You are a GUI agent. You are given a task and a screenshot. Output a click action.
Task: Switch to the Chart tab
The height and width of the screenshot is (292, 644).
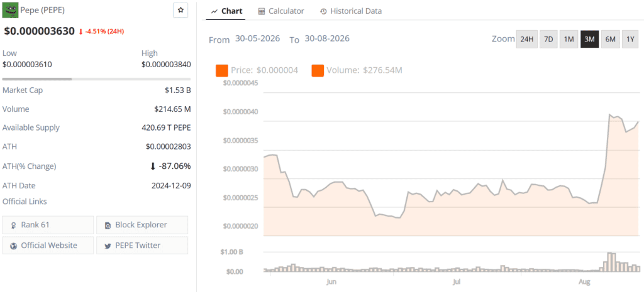pyautogui.click(x=226, y=11)
